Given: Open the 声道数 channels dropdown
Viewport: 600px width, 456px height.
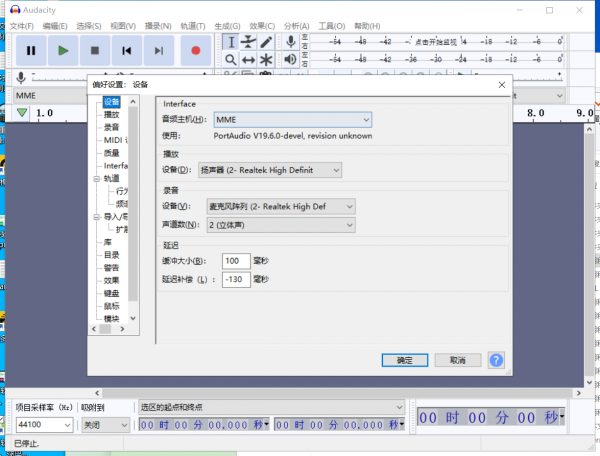Looking at the screenshot, I should coord(280,225).
